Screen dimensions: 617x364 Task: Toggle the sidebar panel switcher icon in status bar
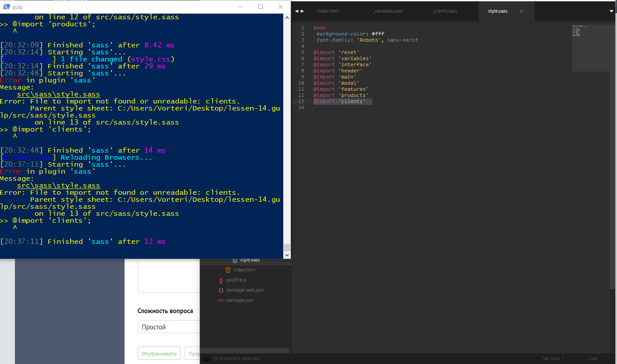207,358
